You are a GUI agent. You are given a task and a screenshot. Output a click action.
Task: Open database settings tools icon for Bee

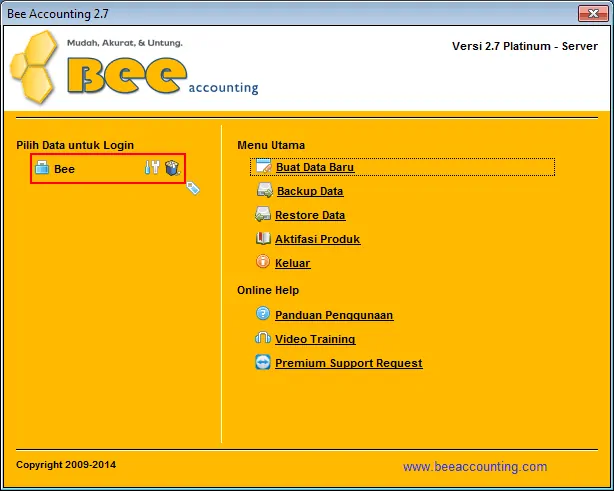tap(152, 167)
